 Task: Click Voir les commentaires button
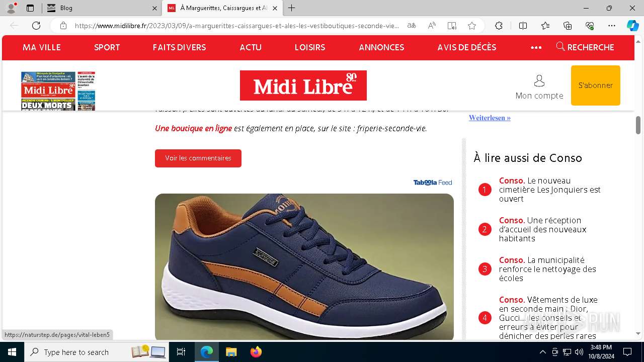point(198,158)
